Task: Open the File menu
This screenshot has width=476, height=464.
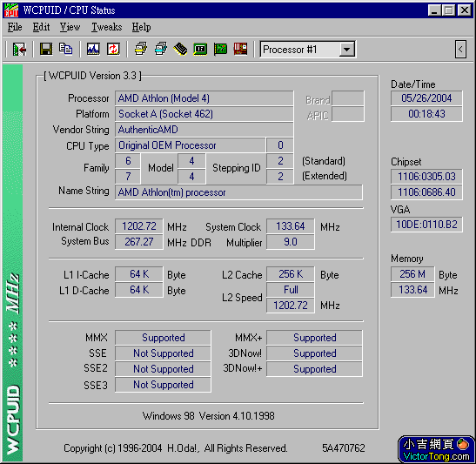Action: [x=15, y=27]
